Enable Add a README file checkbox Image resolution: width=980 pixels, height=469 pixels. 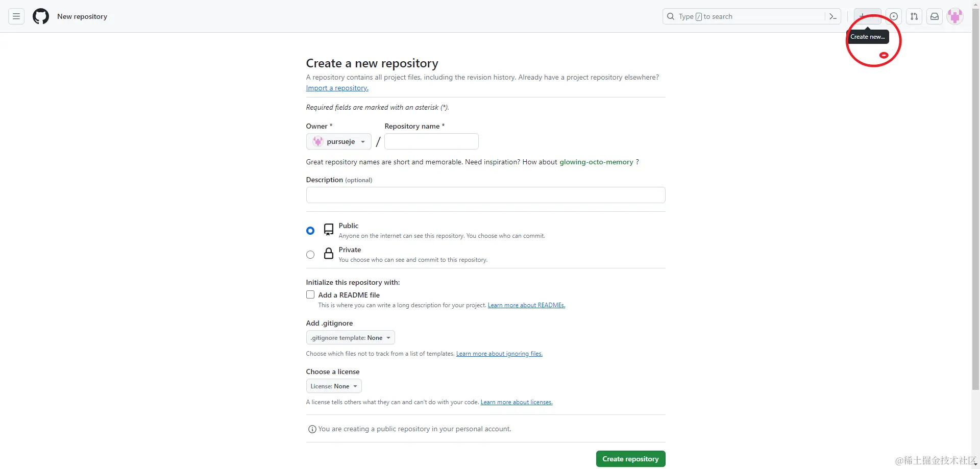[x=310, y=295]
